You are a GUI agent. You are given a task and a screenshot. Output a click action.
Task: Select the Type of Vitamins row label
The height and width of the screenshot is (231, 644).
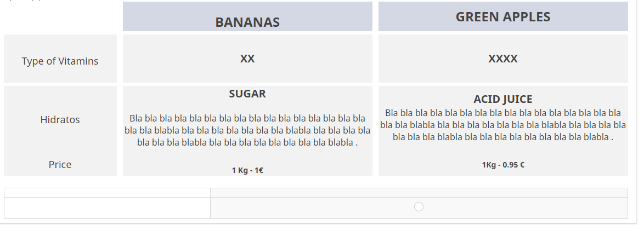click(60, 61)
